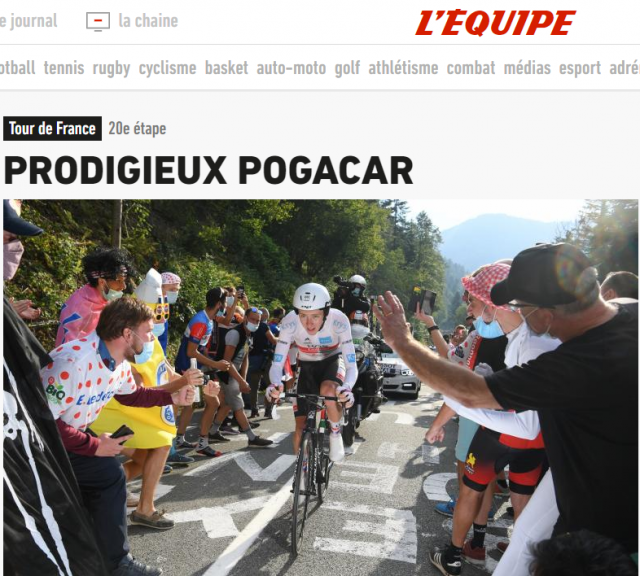Select the golf menu item
The height and width of the screenshot is (576, 640).
click(x=347, y=69)
